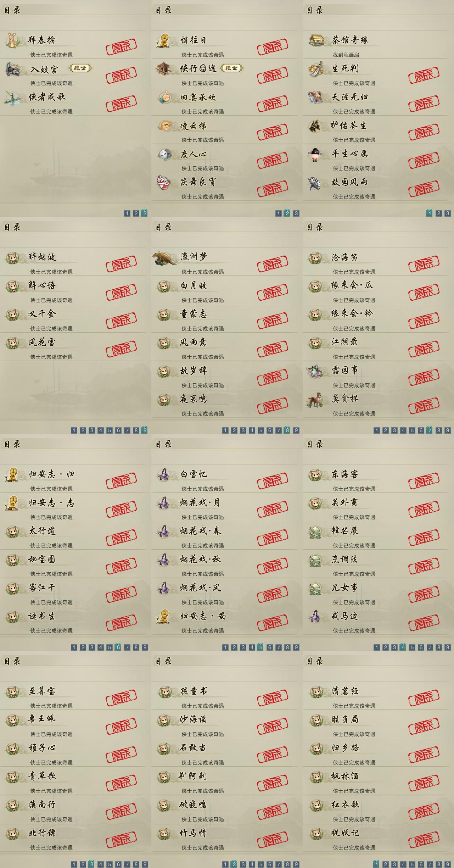
Task: Click the lion dance icon beside 庆舞良宵
Action: [164, 183]
